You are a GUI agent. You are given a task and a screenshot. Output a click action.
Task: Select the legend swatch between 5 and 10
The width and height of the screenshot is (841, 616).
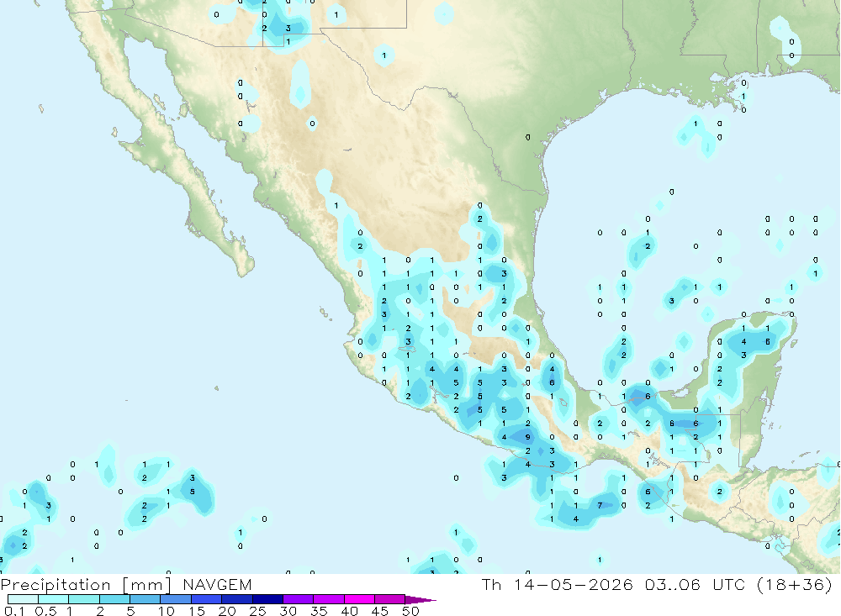[145, 599]
